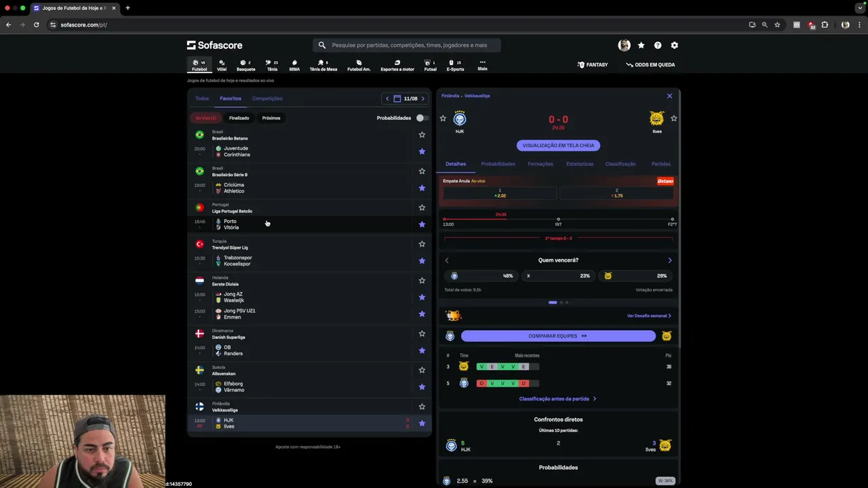This screenshot has height=488, width=868.
Task: Open the help question mark icon
Action: click(658, 45)
